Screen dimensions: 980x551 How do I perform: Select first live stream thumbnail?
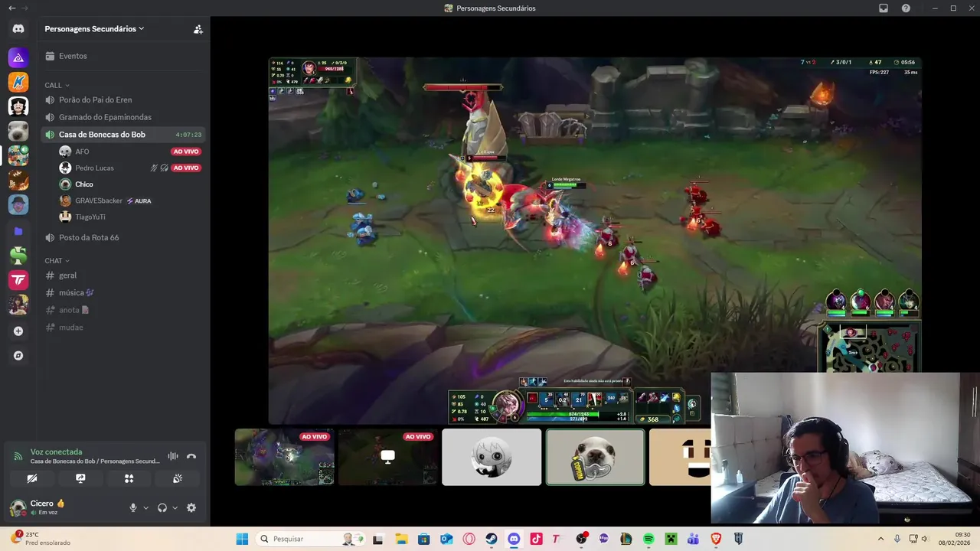pyautogui.click(x=284, y=457)
